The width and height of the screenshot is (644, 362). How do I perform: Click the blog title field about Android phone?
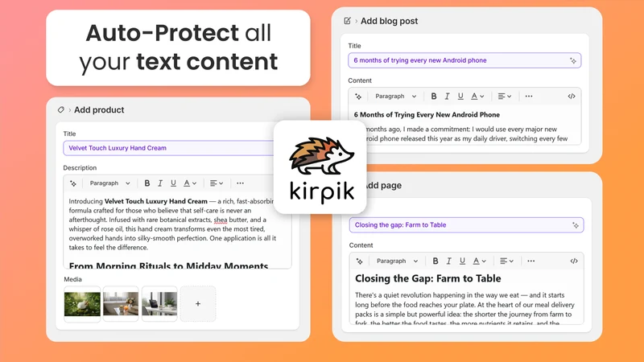464,60
